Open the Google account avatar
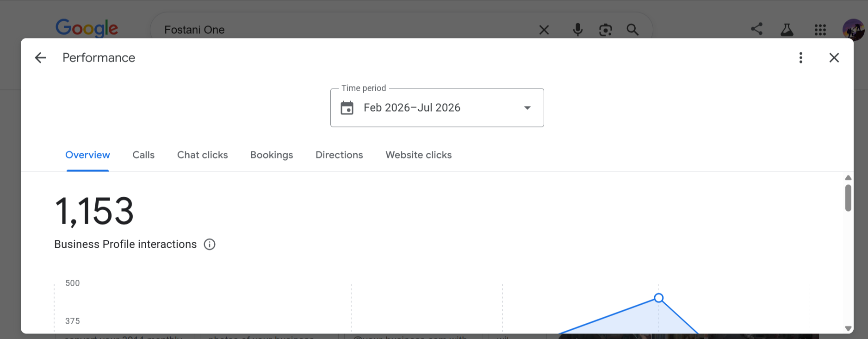The height and width of the screenshot is (339, 868). (x=853, y=30)
